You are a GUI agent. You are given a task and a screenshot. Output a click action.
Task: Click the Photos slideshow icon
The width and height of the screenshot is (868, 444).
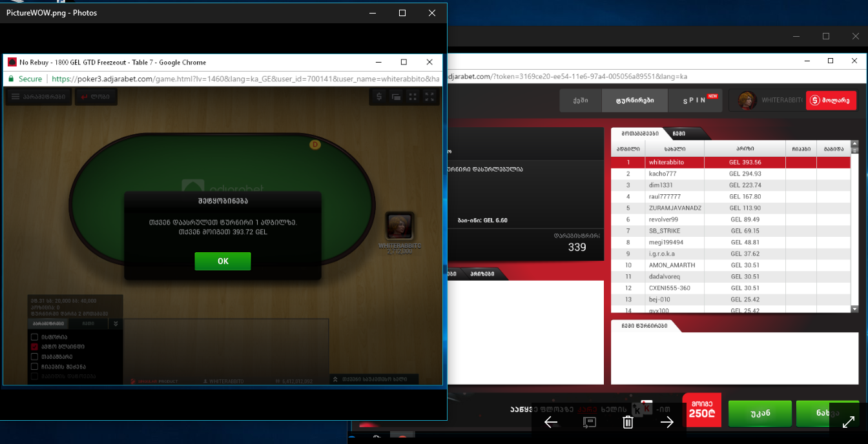pyautogui.click(x=589, y=422)
